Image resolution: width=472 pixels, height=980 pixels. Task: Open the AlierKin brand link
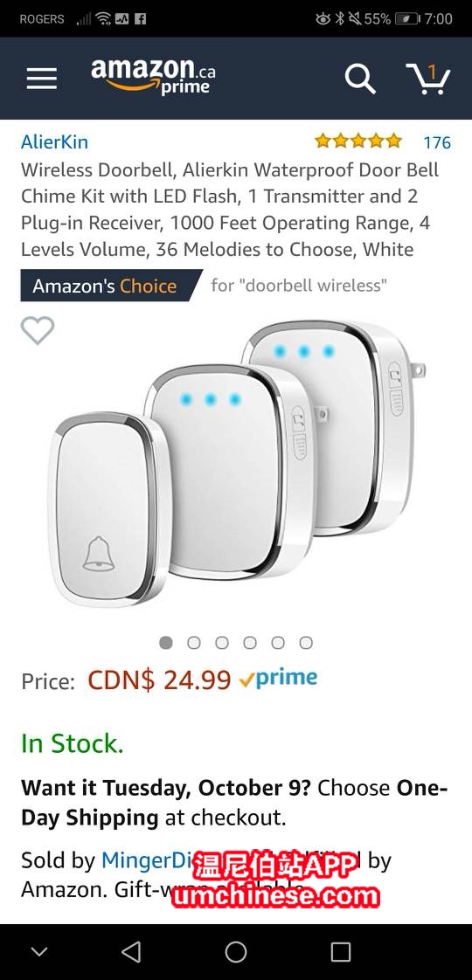coord(54,141)
